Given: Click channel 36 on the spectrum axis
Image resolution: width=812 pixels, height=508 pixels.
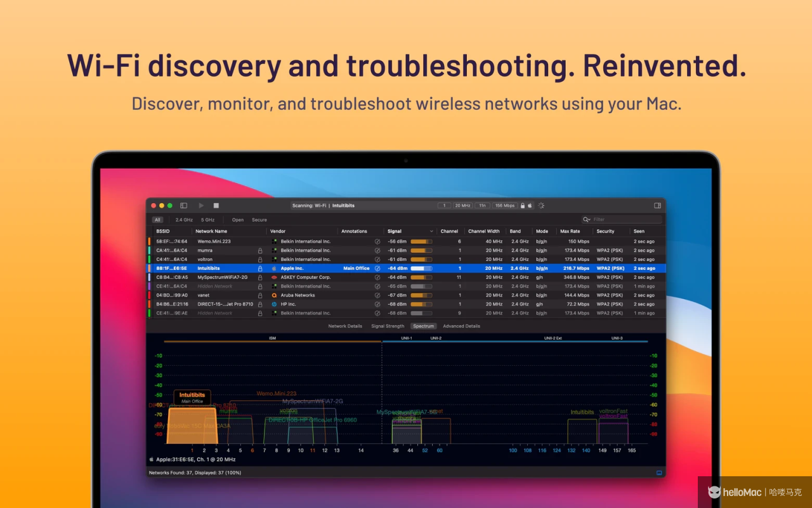Looking at the screenshot, I should 396,450.
